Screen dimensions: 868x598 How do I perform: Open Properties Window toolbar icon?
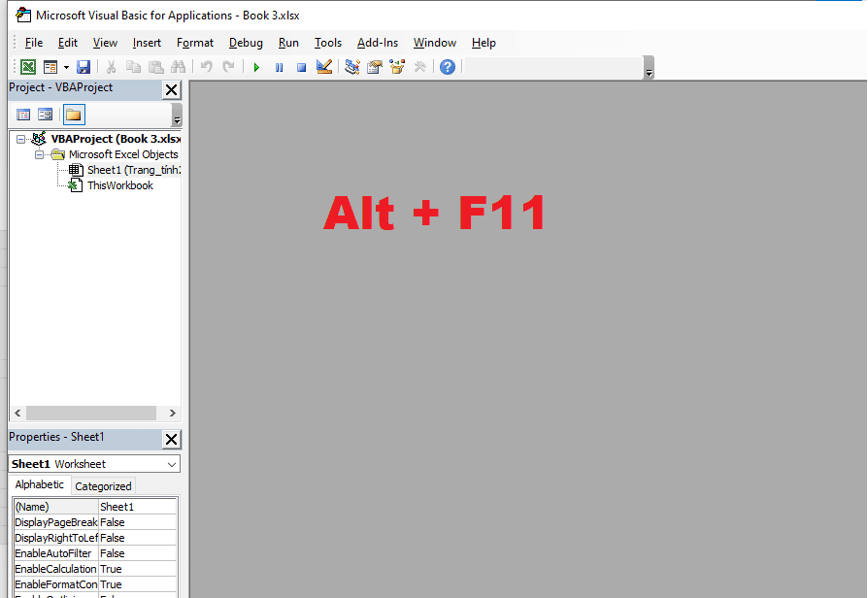pos(375,67)
